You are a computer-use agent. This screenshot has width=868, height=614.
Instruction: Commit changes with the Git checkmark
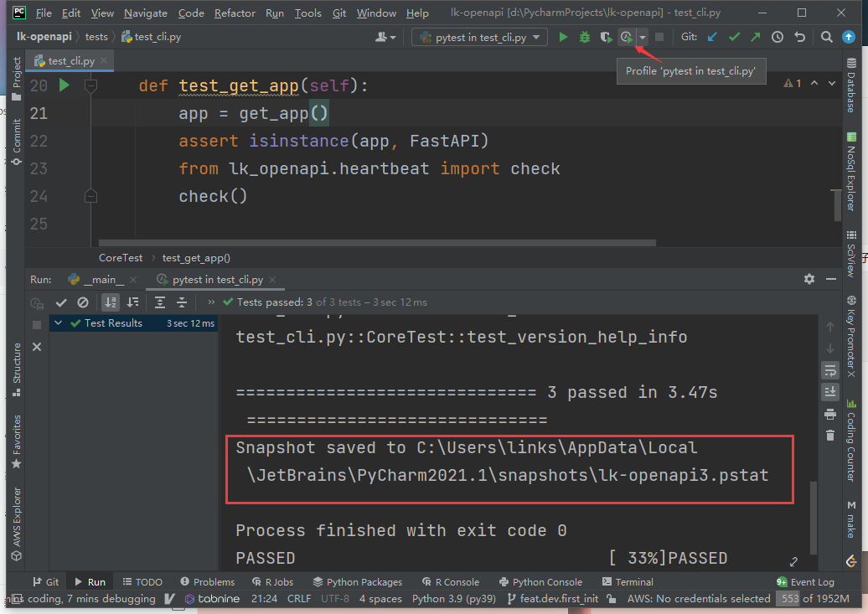tap(734, 37)
